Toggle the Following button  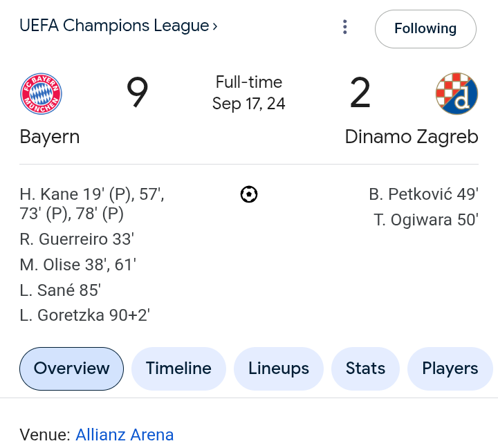click(x=425, y=29)
